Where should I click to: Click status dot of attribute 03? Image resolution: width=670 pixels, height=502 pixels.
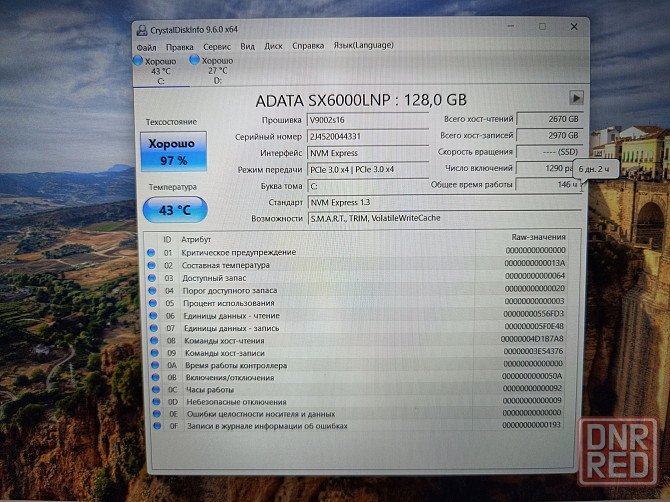(152, 278)
